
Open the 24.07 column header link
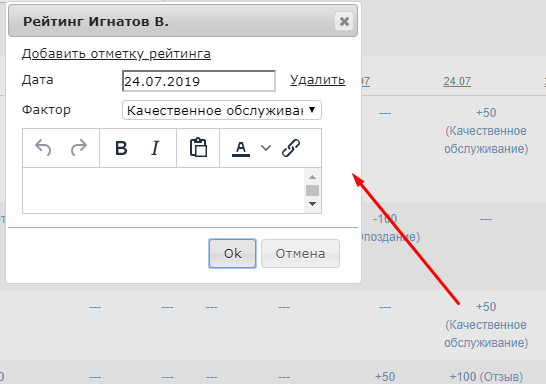457,81
